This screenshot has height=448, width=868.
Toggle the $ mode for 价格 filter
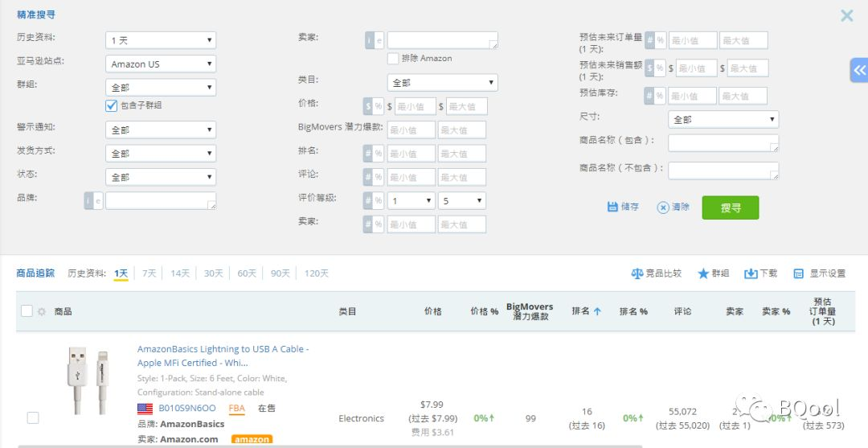(367, 106)
